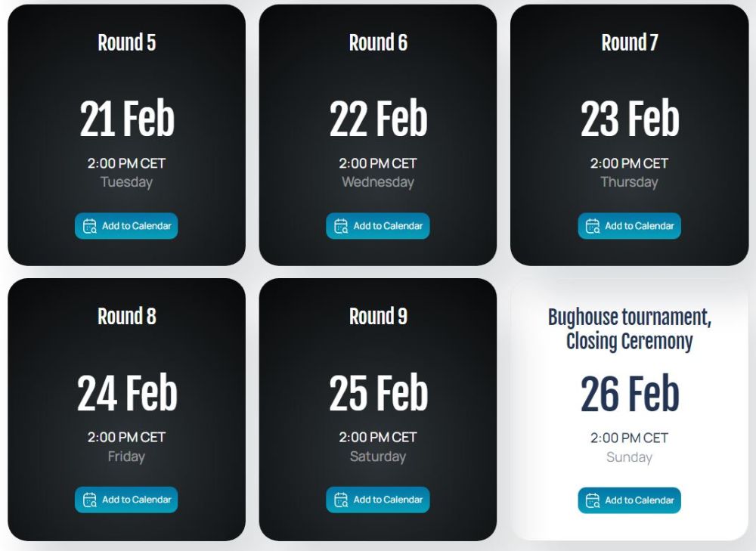Add Round 5 on 21 Feb to calendar
Viewport: 756px width, 551px height.
(x=126, y=225)
